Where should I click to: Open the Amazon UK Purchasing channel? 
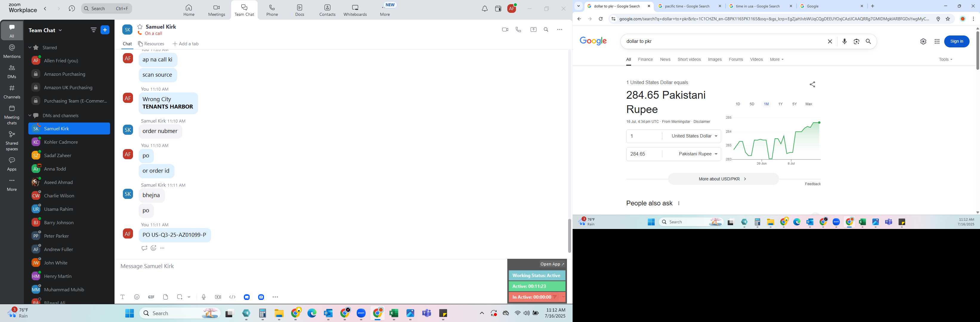[69, 88]
